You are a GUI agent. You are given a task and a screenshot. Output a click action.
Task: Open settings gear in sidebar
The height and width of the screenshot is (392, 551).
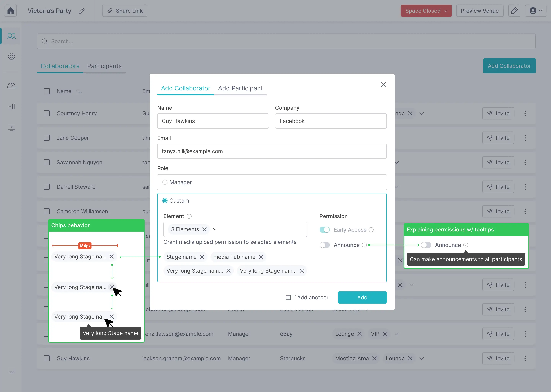[x=11, y=57]
